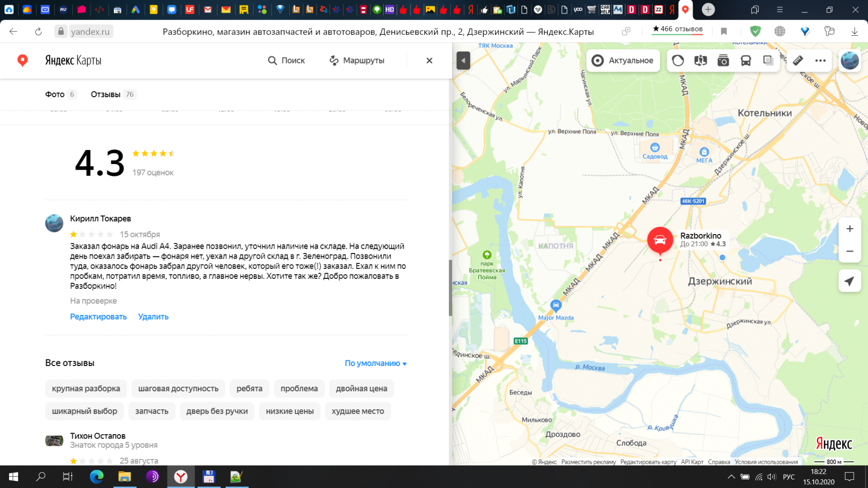The image size is (868, 488).
Task: Collapse the side panel arrow
Action: pyautogui.click(x=463, y=61)
